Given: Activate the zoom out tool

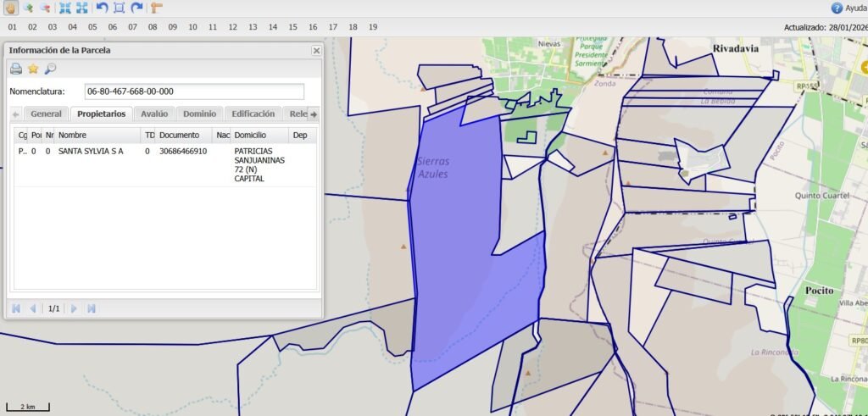Looking at the screenshot, I should (45, 8).
